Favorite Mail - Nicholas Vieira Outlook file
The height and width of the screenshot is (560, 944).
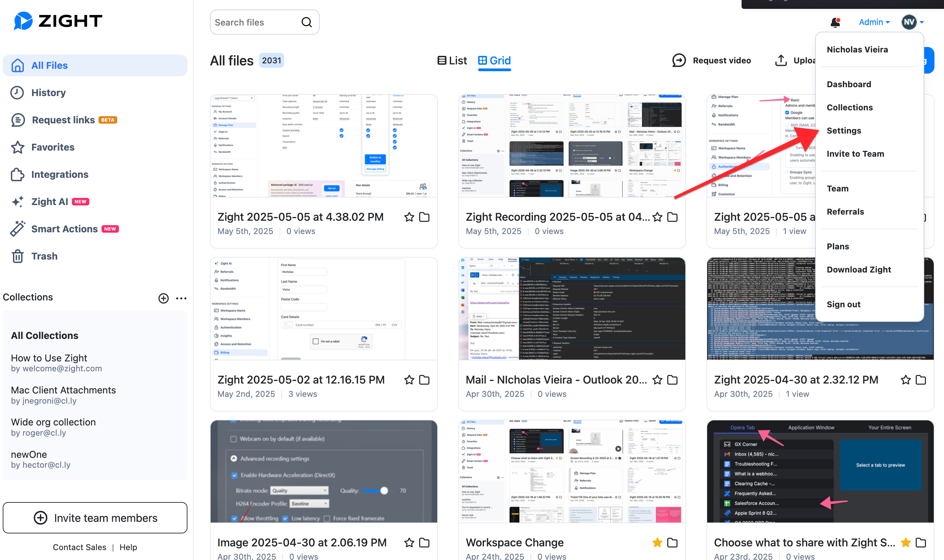click(x=657, y=379)
